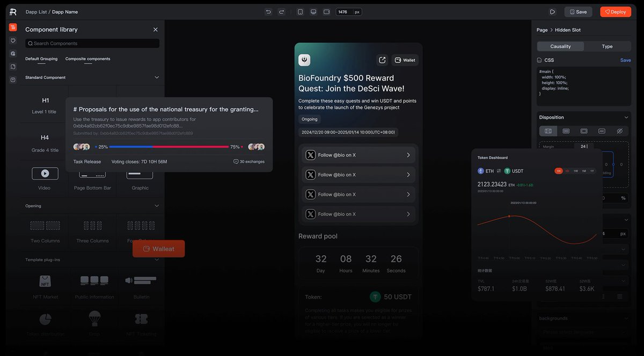The height and width of the screenshot is (356, 644).
Task: Close the Component library panel
Action: [x=156, y=29]
